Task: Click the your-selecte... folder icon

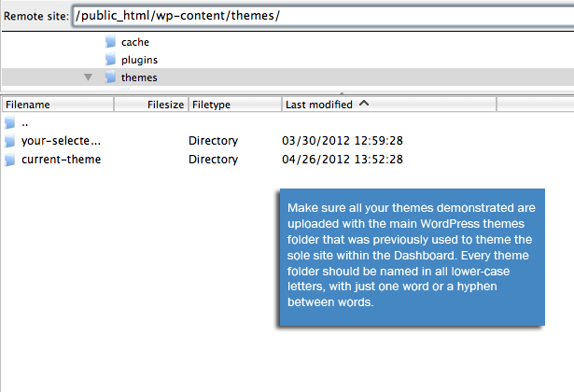Action: 10,141
